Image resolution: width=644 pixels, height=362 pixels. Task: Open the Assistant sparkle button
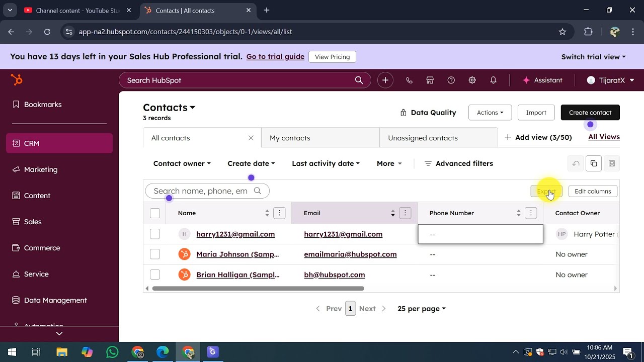click(x=542, y=80)
